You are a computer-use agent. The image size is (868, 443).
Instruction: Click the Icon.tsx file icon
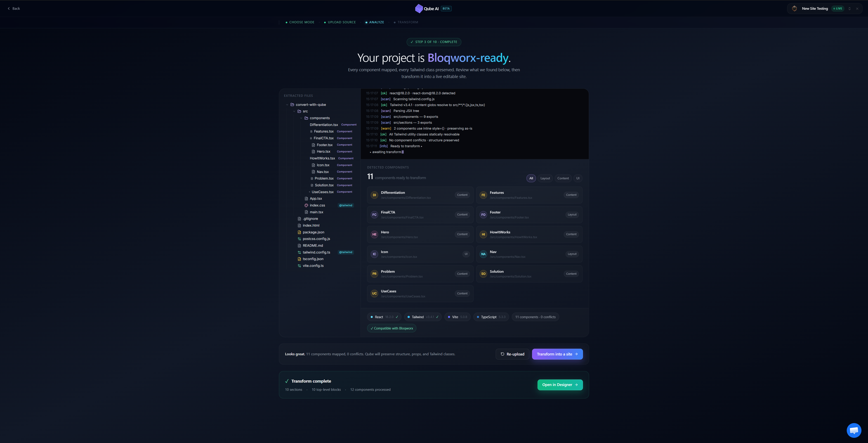(313, 165)
